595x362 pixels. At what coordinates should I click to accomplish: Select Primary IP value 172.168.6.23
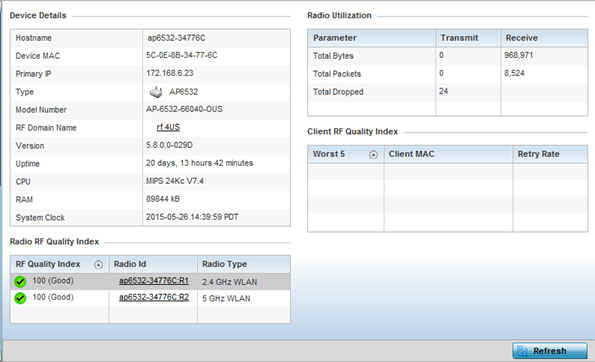[170, 73]
